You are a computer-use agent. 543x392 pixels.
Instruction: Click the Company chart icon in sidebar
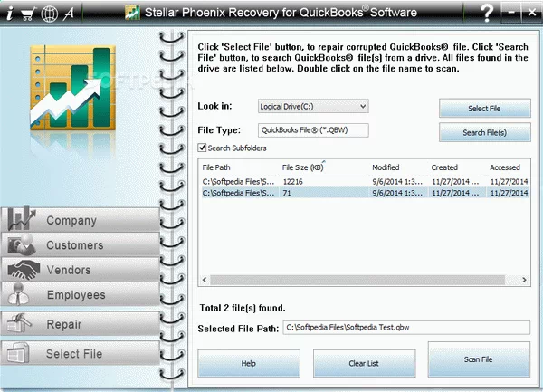pos(20,220)
